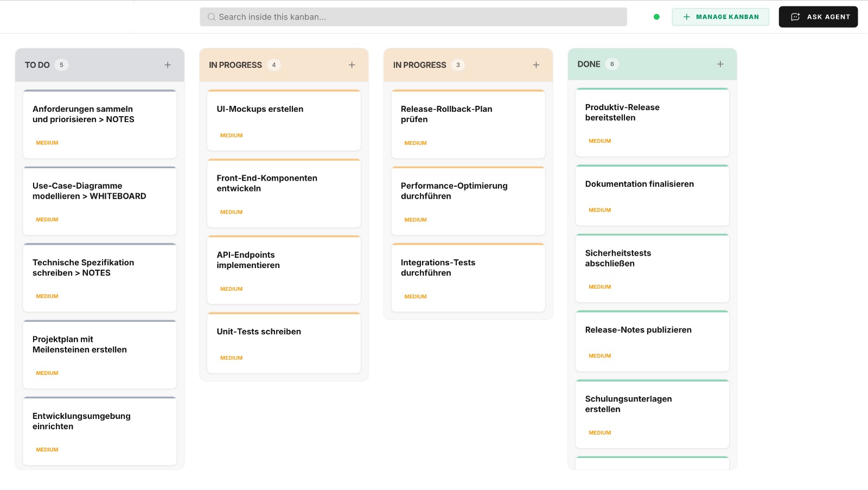Click the Unit-Tests schreiben card

tap(284, 343)
